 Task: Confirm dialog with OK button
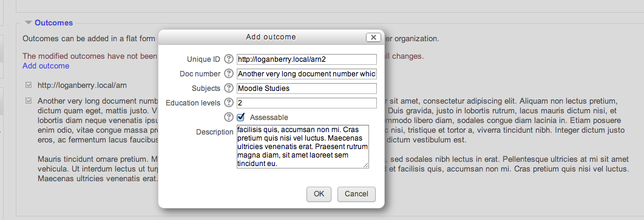319,194
